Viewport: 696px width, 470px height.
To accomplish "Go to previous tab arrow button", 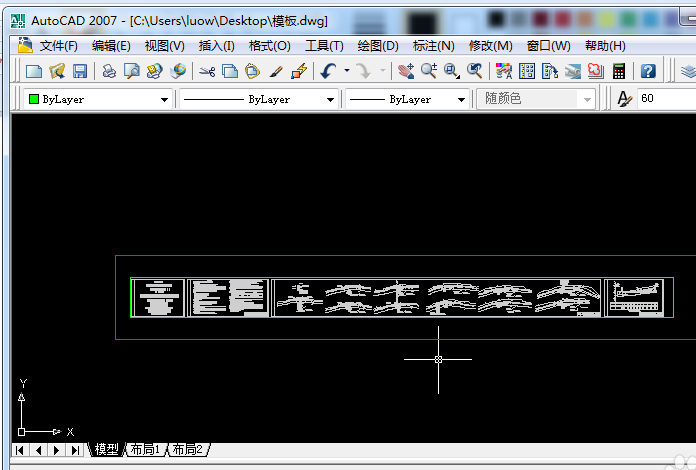I will 38,450.
